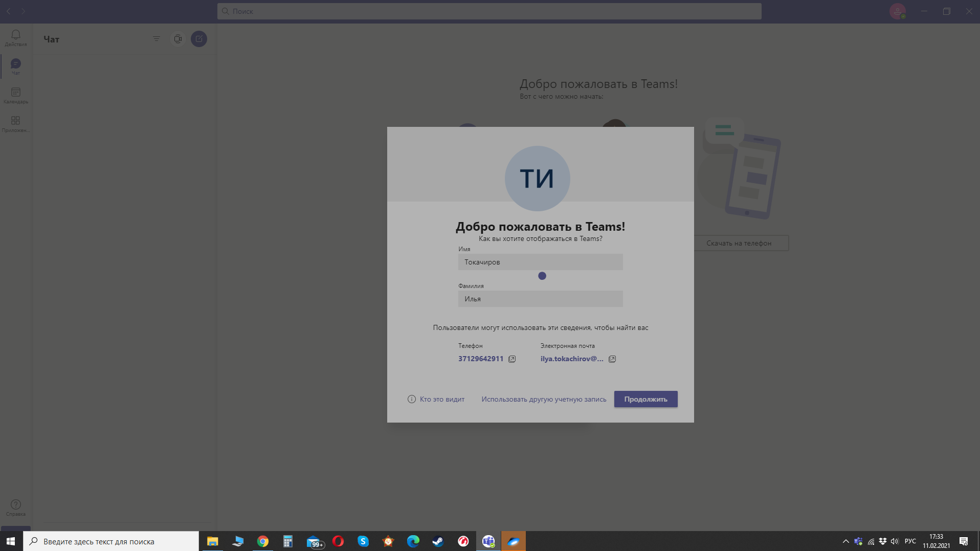Open Opera browser from taskbar

point(338,541)
